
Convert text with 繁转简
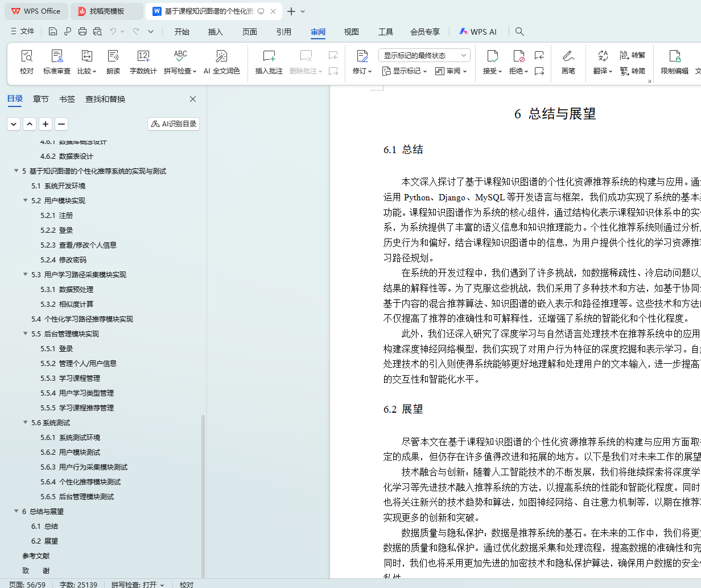(x=632, y=71)
